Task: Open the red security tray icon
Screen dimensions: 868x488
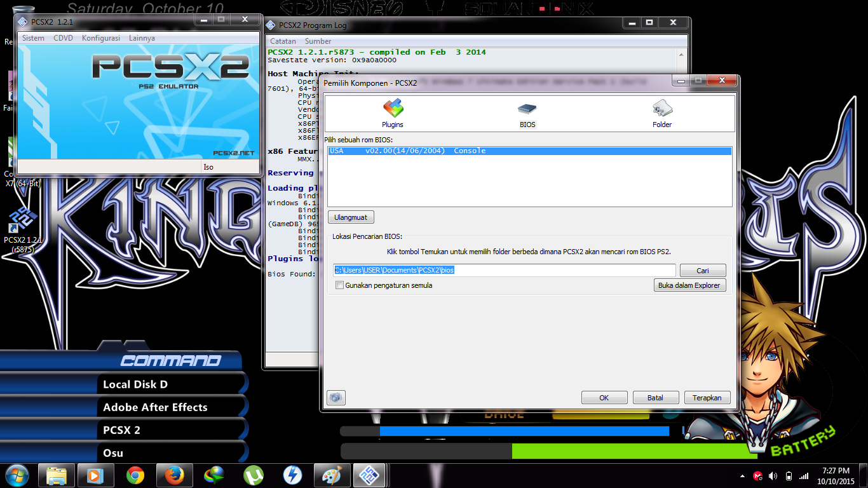Action: pyautogui.click(x=757, y=476)
